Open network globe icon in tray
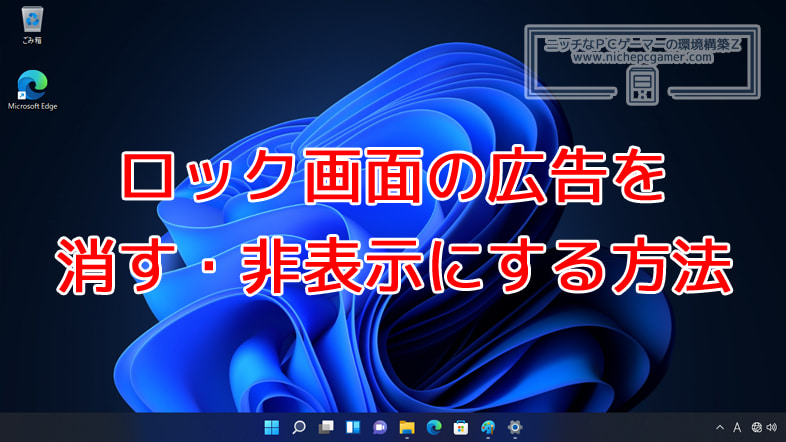Screen dimensions: 786x442 (x=757, y=427)
